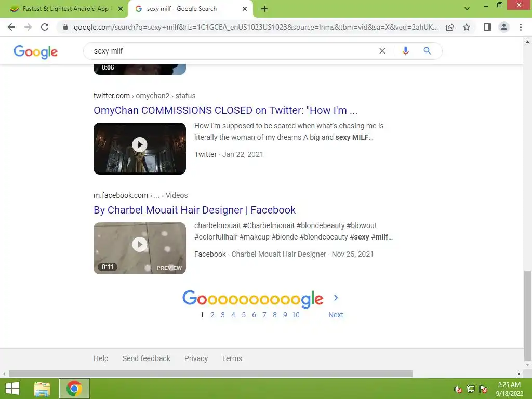Click the browser forward arrow
The height and width of the screenshot is (399, 532).
tap(28, 27)
